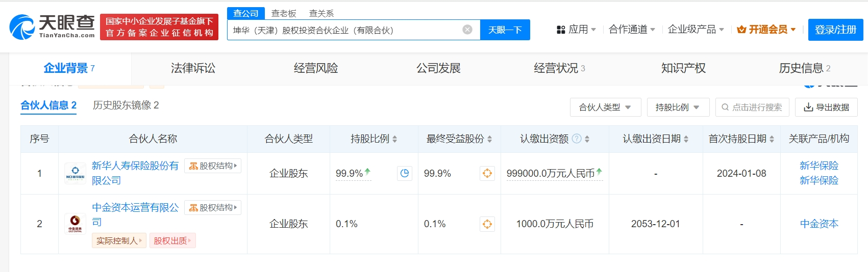The height and width of the screenshot is (272, 868).
Task: Switch to the 知识产权 tab
Action: [x=683, y=68]
